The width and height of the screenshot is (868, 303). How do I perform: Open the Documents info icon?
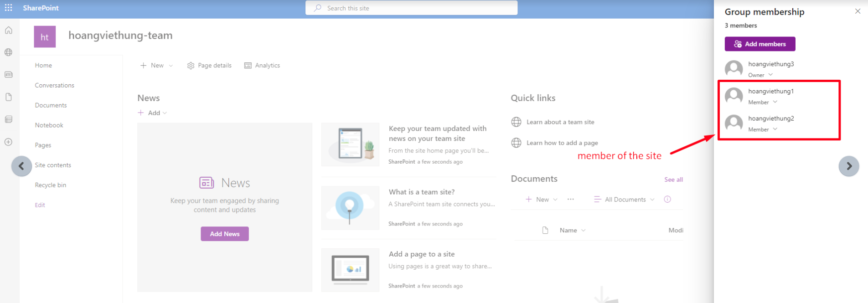(x=667, y=199)
